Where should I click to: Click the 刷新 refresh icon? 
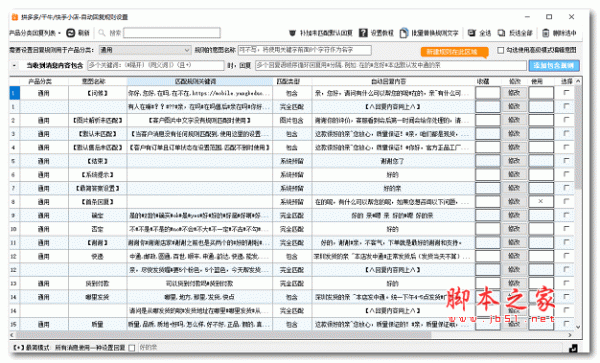click(70, 33)
